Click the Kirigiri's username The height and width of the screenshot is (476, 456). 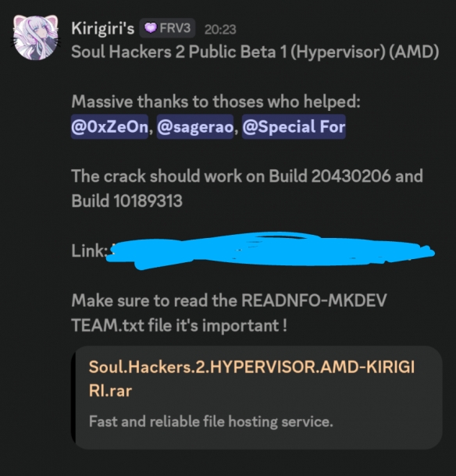[x=103, y=29]
